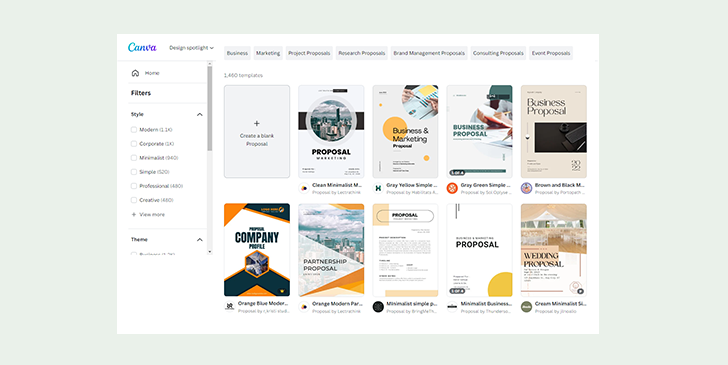
Task: Open 'Minimalist simple p...' template title link
Action: click(x=411, y=303)
